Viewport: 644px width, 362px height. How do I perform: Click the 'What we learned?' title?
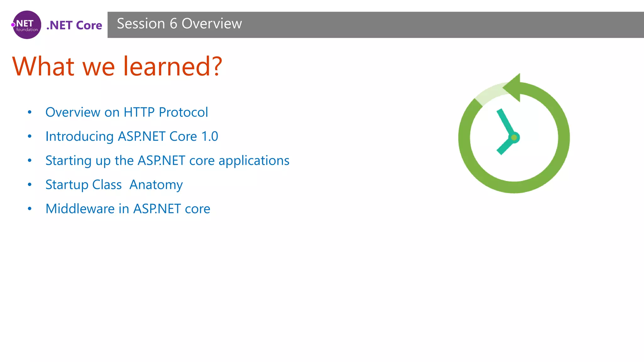tap(117, 66)
